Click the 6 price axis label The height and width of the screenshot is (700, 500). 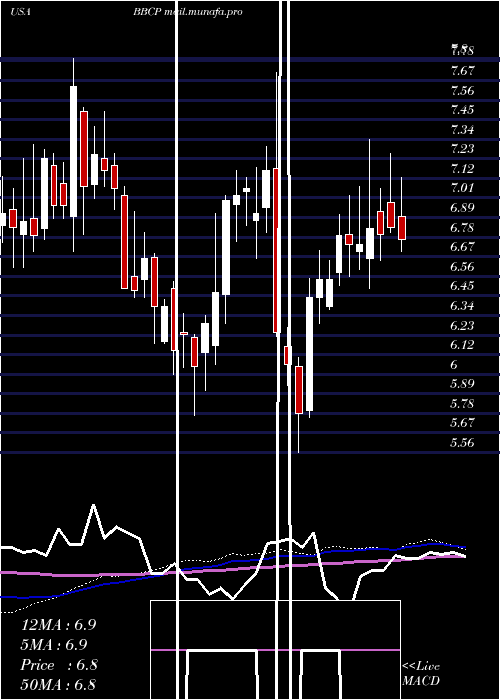tap(454, 365)
